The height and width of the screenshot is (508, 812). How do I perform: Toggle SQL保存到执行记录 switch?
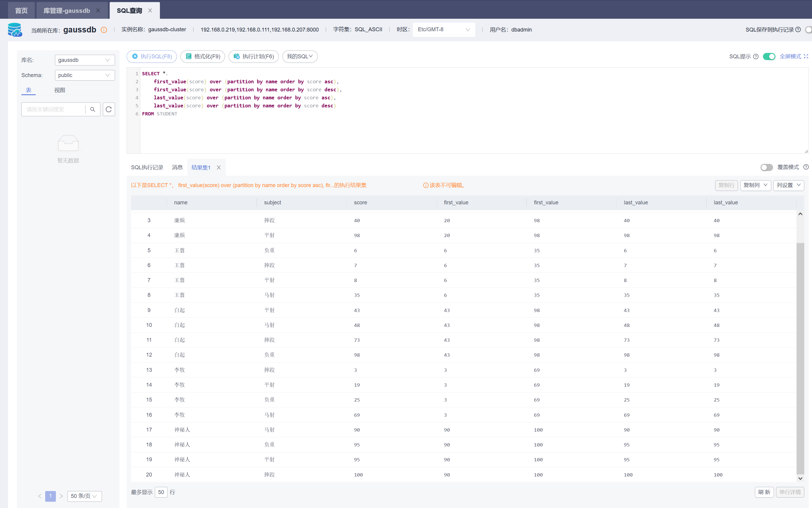click(x=809, y=29)
